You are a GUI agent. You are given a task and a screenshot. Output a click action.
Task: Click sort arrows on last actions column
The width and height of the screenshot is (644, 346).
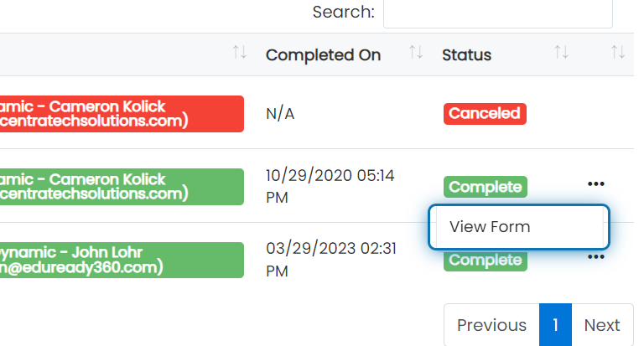618,53
